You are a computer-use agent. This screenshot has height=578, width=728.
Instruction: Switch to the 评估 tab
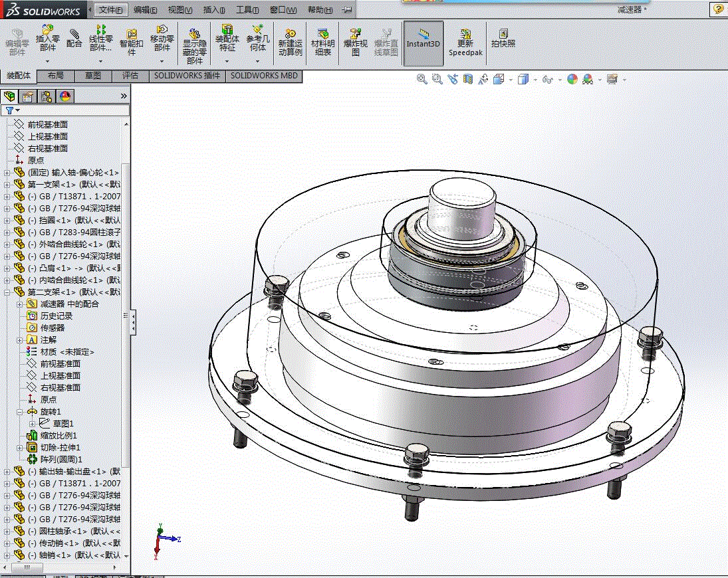pyautogui.click(x=130, y=76)
